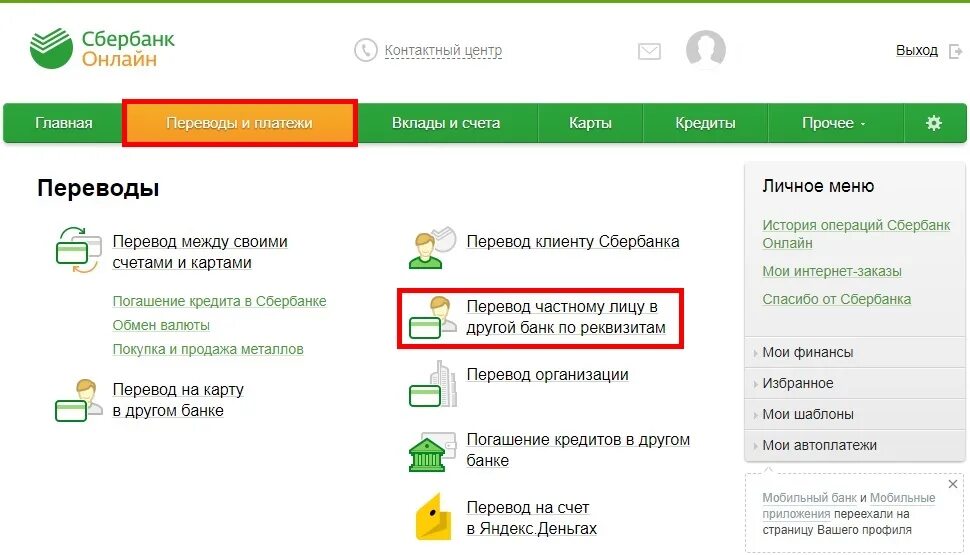Open the Спасибо от Сбербанка link
The width and height of the screenshot is (970, 555).
click(x=836, y=299)
